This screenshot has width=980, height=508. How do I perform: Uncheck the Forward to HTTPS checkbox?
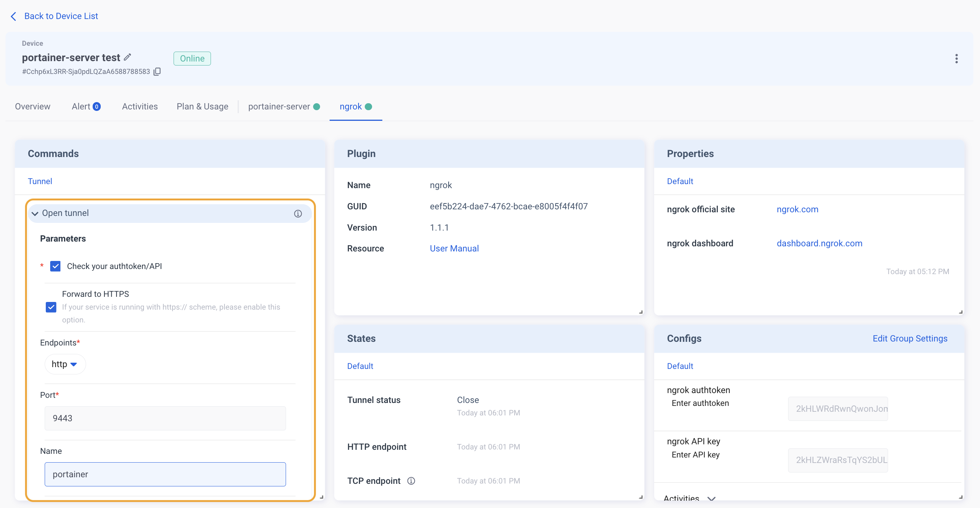(x=51, y=307)
